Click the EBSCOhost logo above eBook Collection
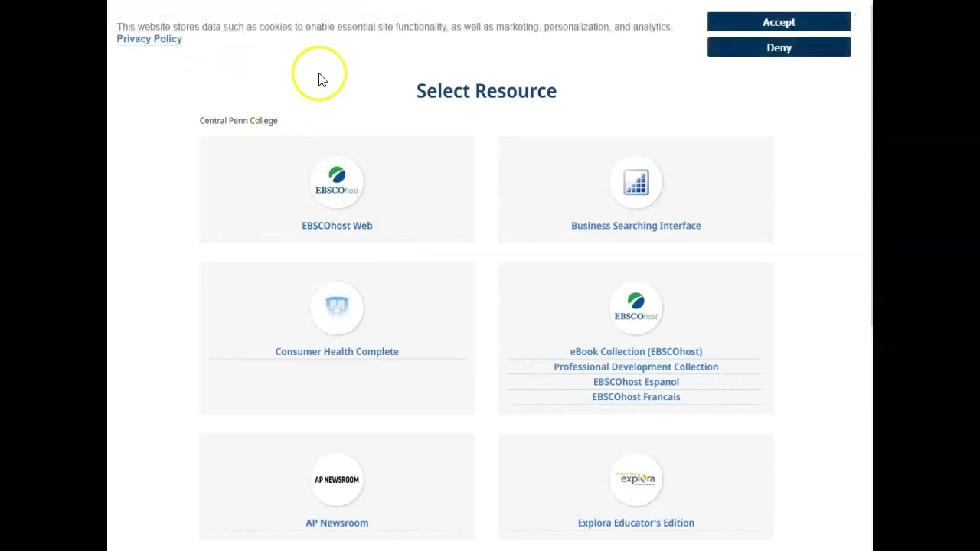Screen dimensions: 980x551 point(635,308)
